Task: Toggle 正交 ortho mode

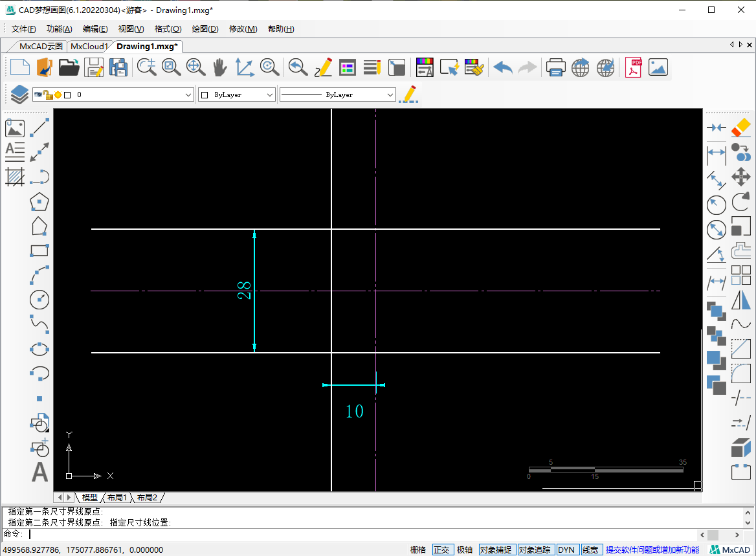Action: [441, 550]
